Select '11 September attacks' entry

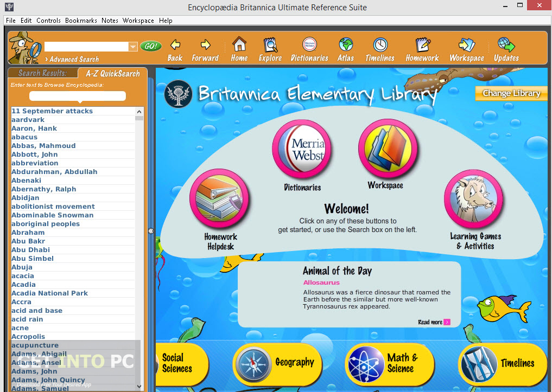pyautogui.click(x=73, y=111)
